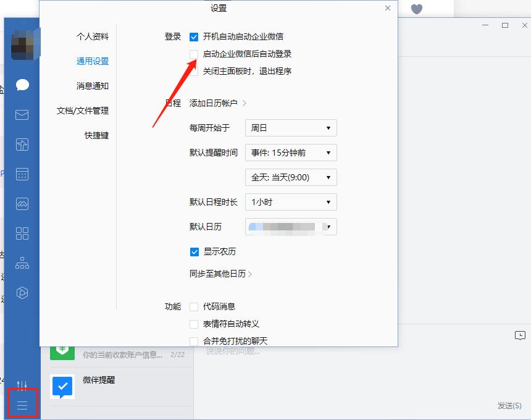The height and width of the screenshot is (420, 531).
Task: Enable 启动企业微信后自动登录
Action: [x=195, y=54]
